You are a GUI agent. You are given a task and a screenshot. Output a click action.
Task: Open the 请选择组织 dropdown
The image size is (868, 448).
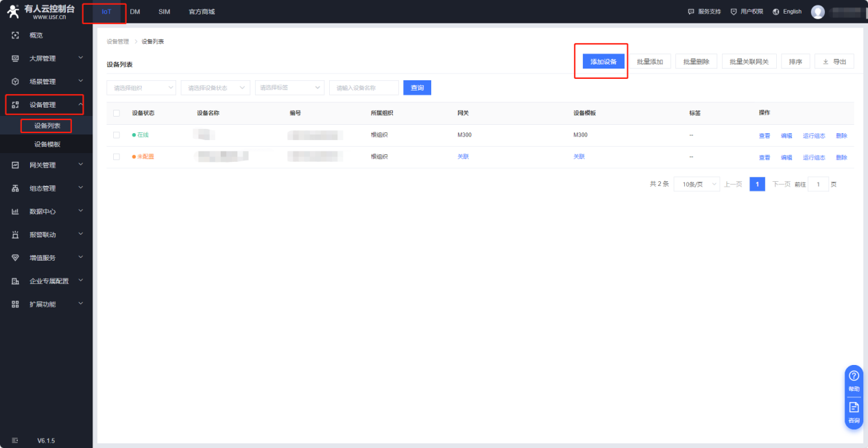[x=141, y=88]
